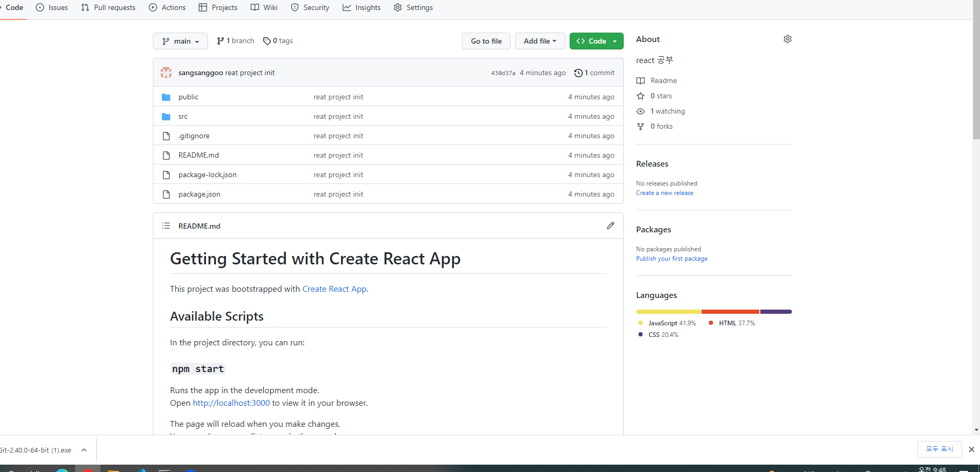Open the Releases heading link

coord(652,164)
